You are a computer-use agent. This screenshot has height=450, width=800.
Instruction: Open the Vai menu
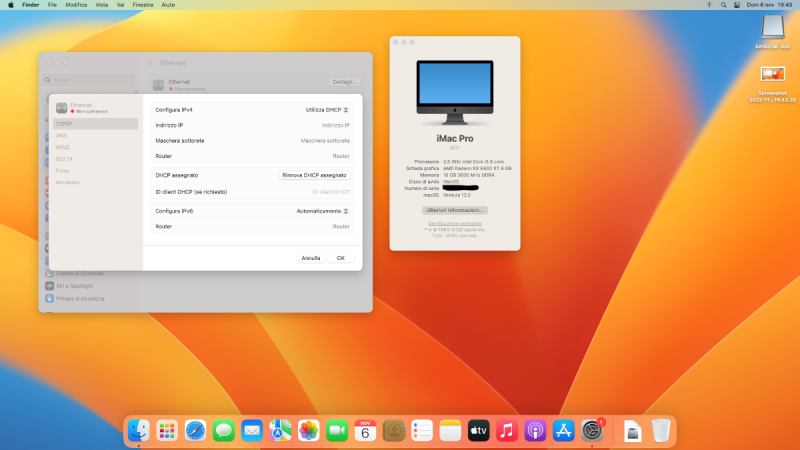[120, 5]
